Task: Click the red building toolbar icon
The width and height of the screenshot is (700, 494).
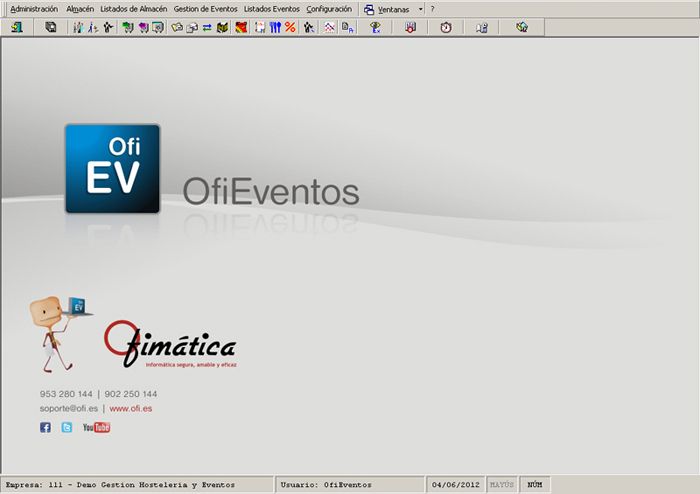Action: pos(410,28)
